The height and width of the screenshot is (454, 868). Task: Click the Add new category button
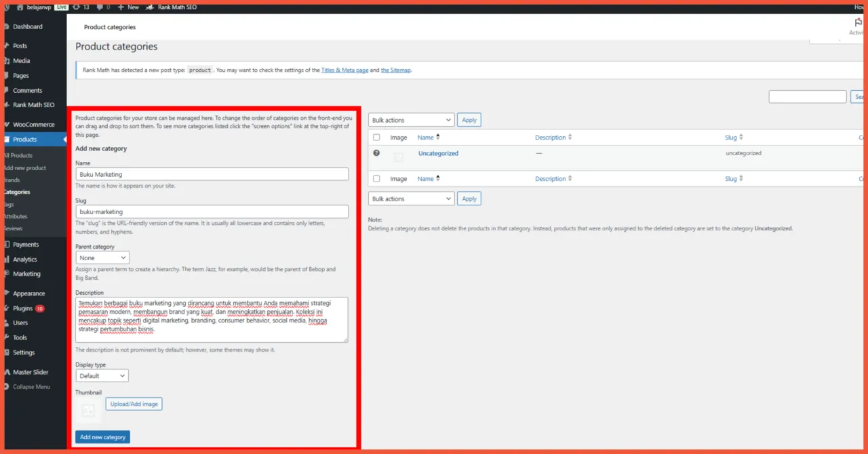coord(102,437)
